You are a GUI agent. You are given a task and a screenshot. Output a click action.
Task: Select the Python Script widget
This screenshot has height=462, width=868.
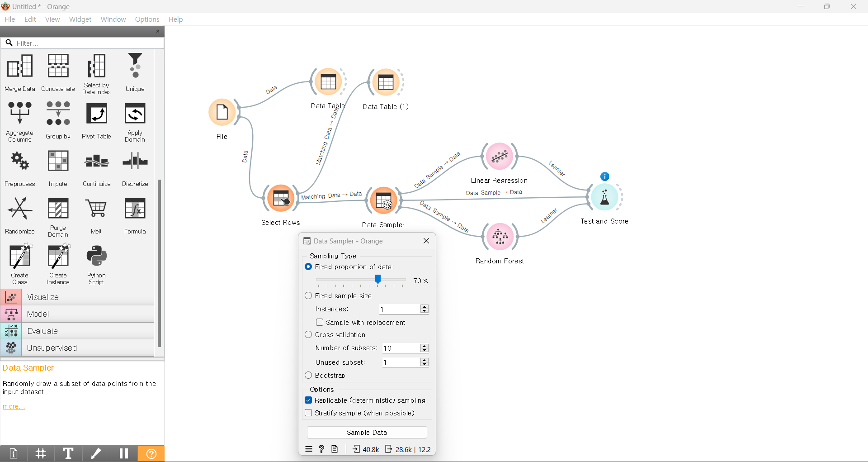tap(96, 264)
